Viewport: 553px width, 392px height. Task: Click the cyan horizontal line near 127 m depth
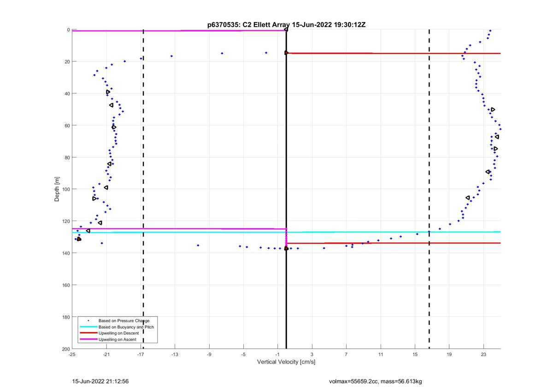point(286,232)
